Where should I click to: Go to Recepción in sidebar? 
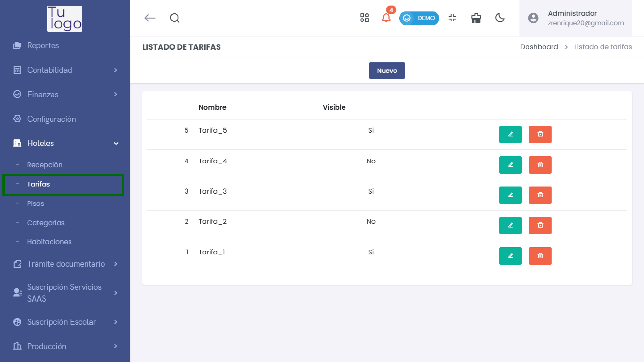tap(45, 165)
